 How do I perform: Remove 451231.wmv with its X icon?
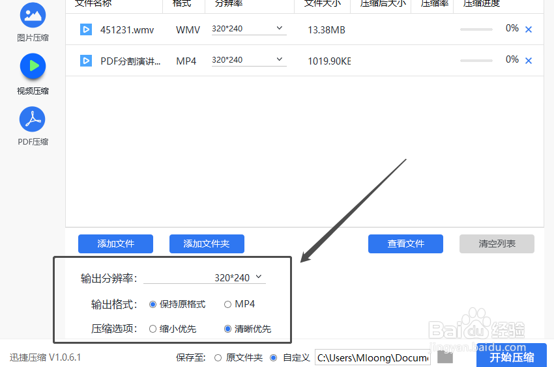tap(528, 30)
